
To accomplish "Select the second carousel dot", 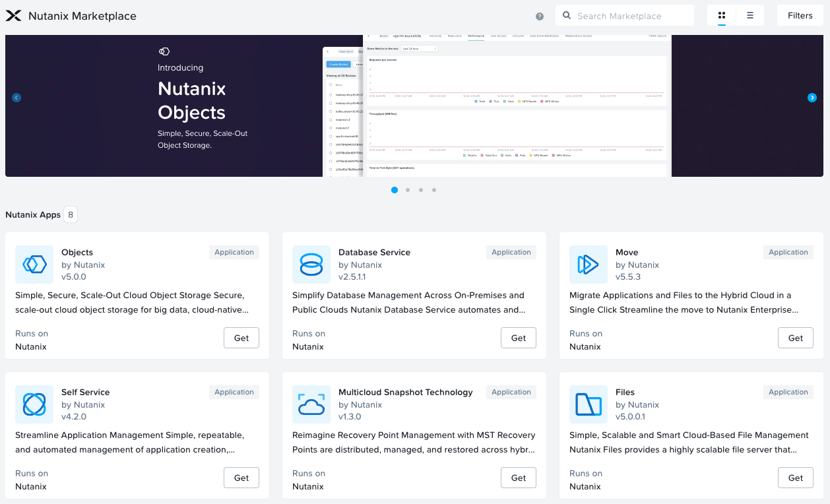I will coord(408,190).
